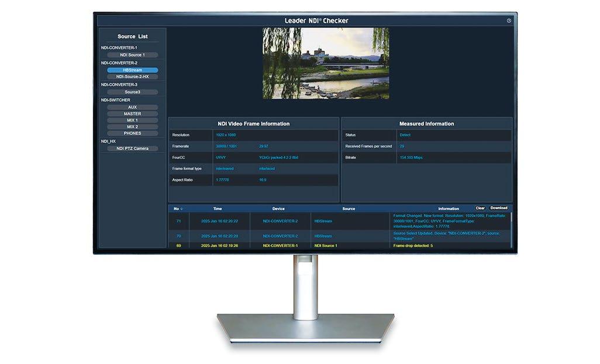Click the Source column header in the log

point(349,209)
